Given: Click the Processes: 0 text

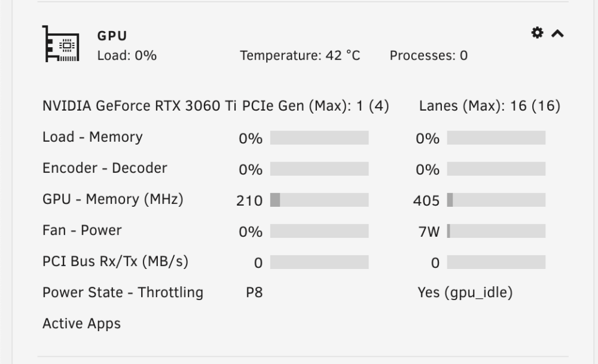Looking at the screenshot, I should click(x=429, y=56).
